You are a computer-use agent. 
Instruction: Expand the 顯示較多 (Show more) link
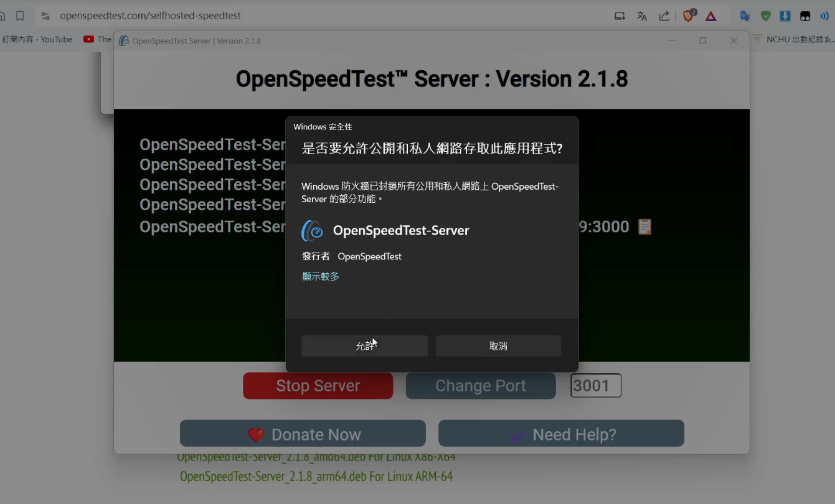(x=321, y=276)
